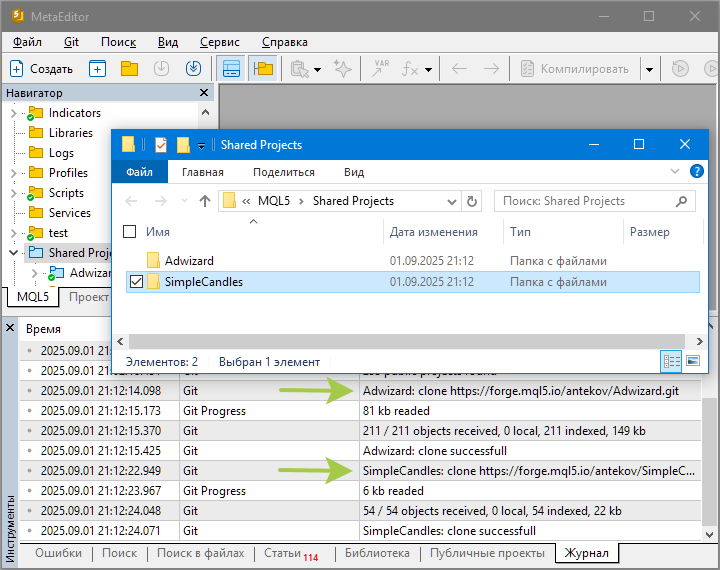Viewport: 720px width, 570px height.
Task: Click the VAR variables toolbar icon
Action: (x=380, y=69)
